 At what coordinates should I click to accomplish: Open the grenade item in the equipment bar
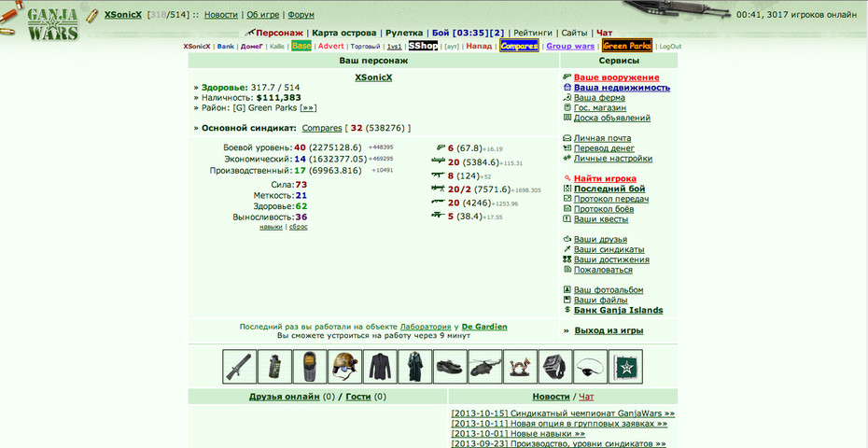coord(274,367)
